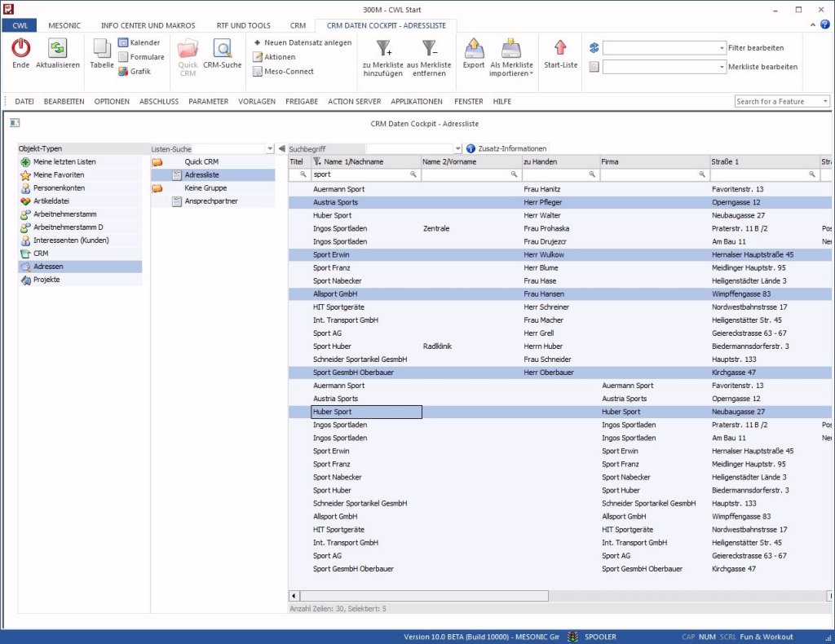The width and height of the screenshot is (835, 644).
Task: Refresh data with the Aktualisieren icon
Action: click(x=58, y=48)
